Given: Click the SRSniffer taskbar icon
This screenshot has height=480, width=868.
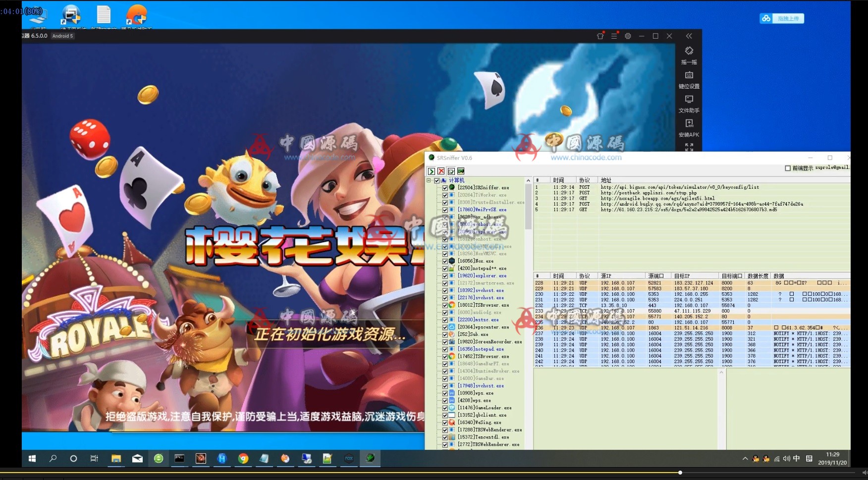Looking at the screenshot, I should pos(370,459).
